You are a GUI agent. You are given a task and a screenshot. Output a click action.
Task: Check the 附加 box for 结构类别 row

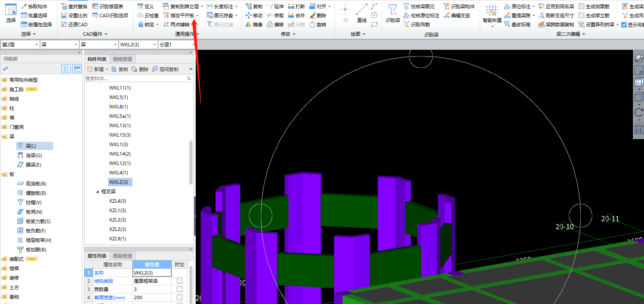coord(180,281)
